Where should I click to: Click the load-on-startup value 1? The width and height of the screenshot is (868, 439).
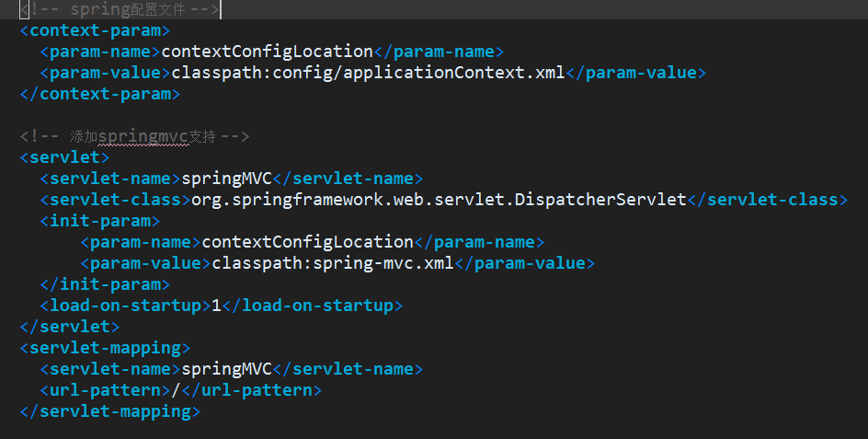click(x=216, y=306)
